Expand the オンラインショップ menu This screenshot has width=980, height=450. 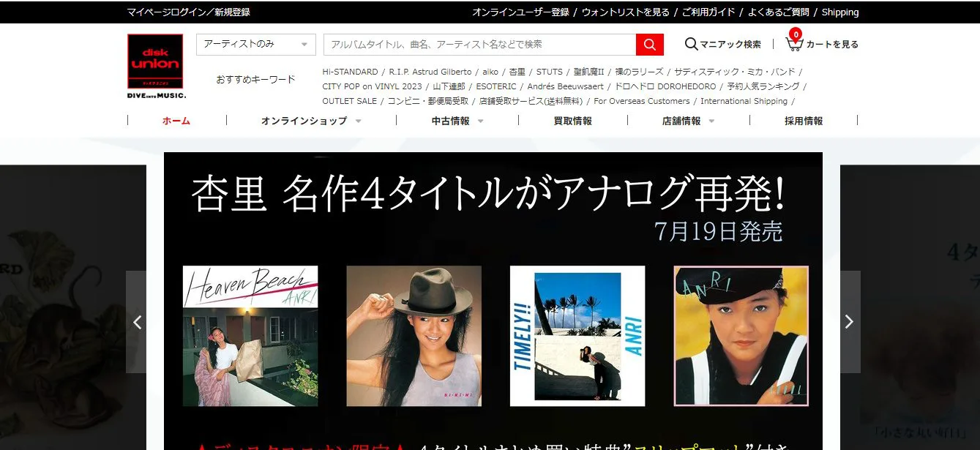pyautogui.click(x=311, y=121)
